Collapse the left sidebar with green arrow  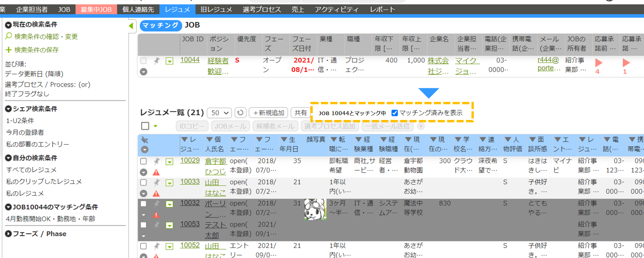coord(131,26)
